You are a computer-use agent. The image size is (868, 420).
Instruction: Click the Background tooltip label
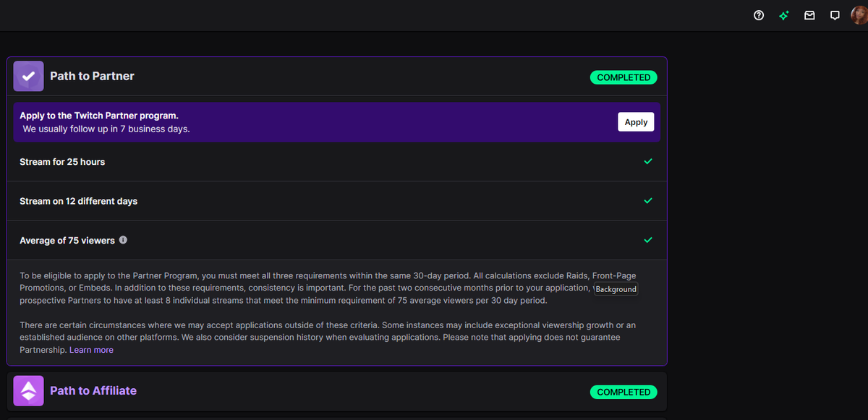click(x=616, y=289)
